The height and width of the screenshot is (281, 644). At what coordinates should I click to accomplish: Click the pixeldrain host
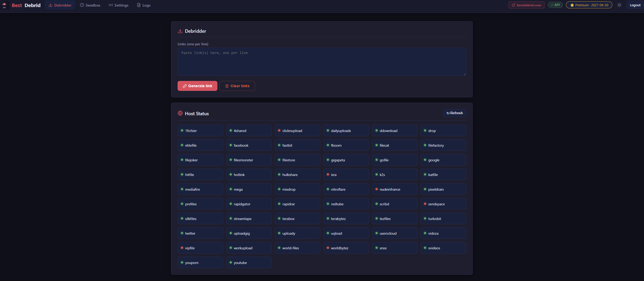pyautogui.click(x=443, y=189)
